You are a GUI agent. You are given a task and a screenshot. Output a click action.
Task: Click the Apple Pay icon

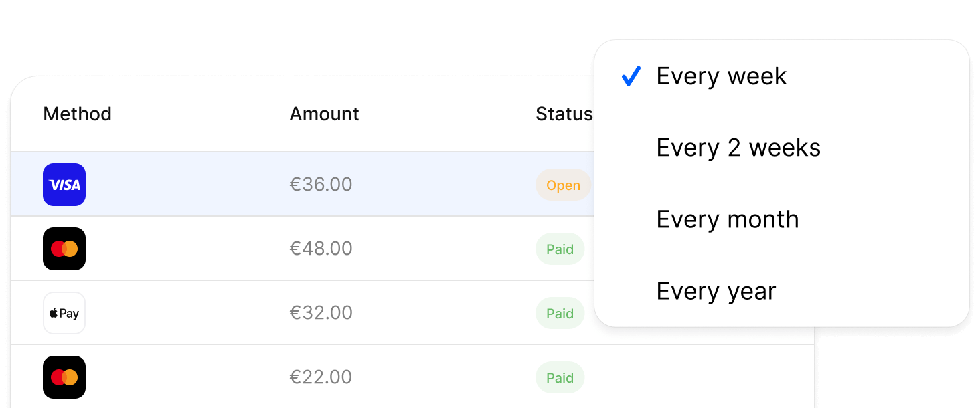tap(64, 313)
